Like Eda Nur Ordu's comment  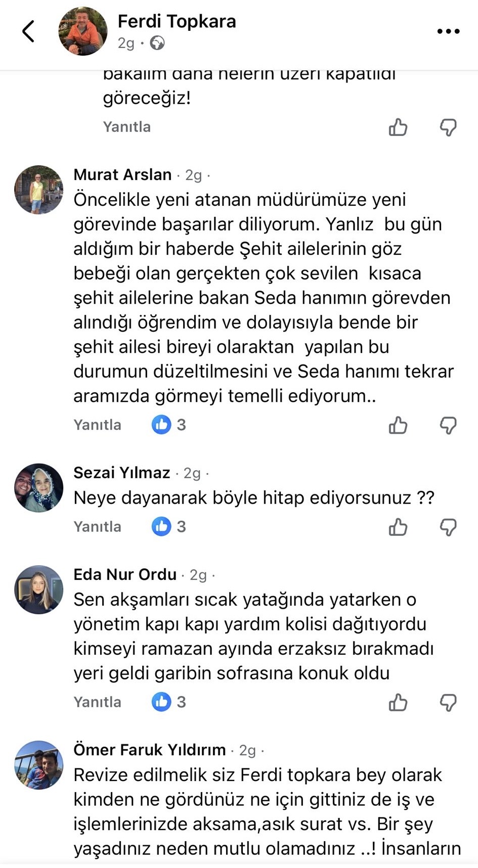point(398,702)
